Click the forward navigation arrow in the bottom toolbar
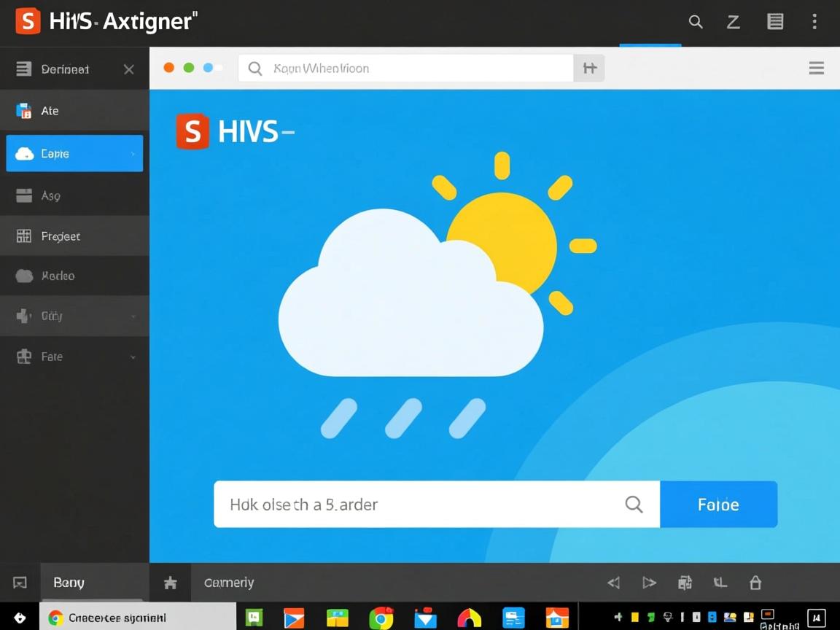Screen dimensions: 840x630 649,582
